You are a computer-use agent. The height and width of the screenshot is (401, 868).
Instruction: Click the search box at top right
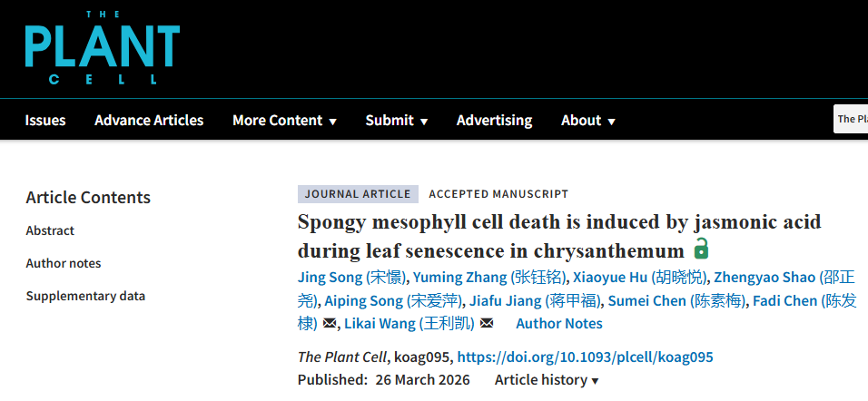point(852,119)
